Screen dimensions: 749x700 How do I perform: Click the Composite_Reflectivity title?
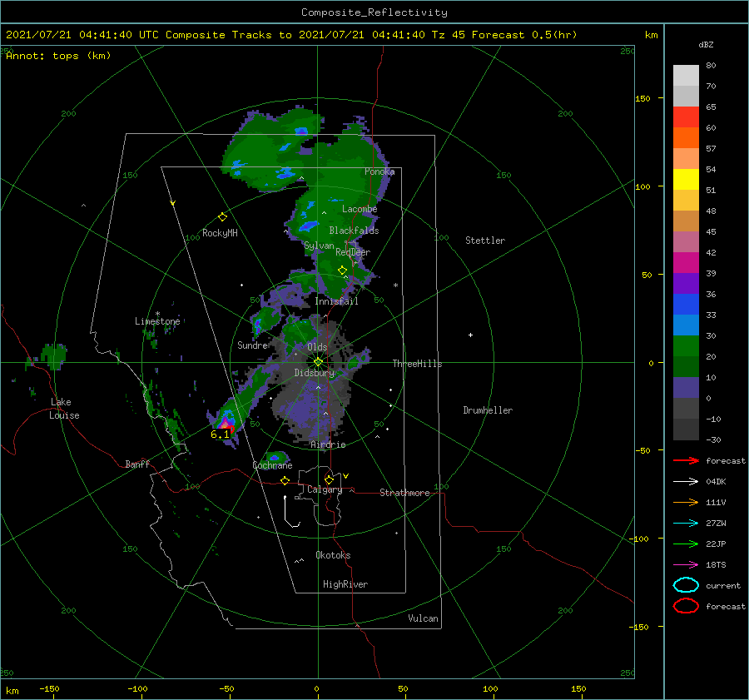(374, 12)
